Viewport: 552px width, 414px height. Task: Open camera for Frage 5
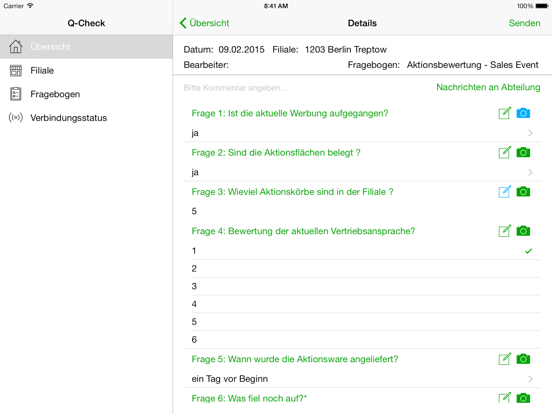[523, 359]
